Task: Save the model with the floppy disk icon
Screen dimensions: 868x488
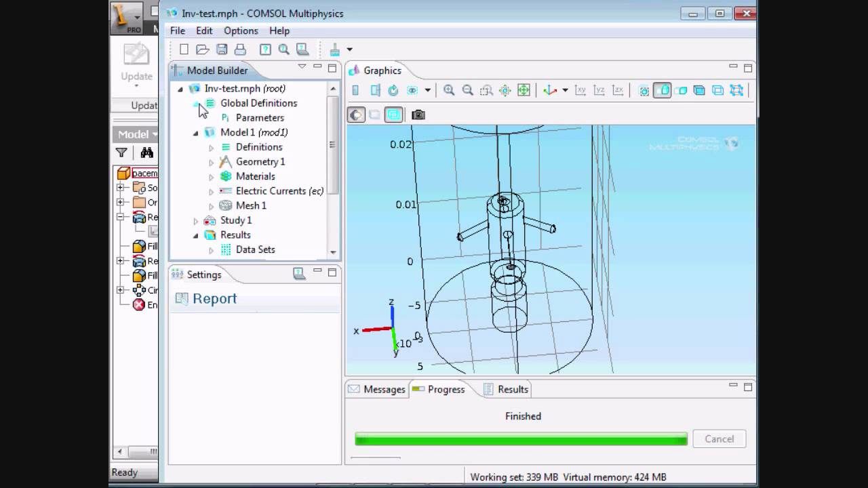Action: pyautogui.click(x=221, y=49)
